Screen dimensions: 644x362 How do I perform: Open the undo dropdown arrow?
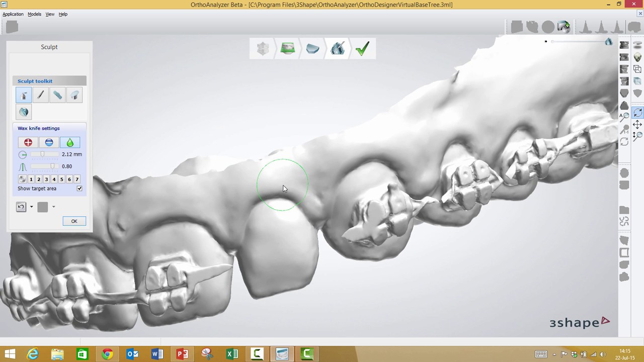pos(31,207)
